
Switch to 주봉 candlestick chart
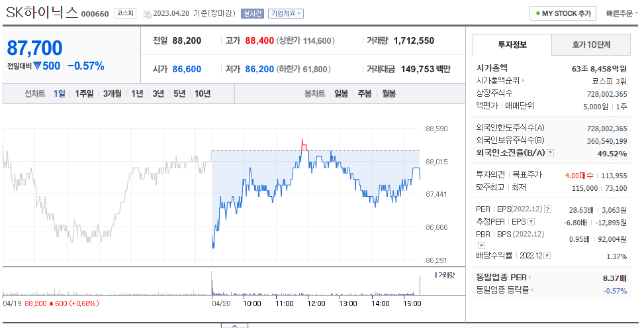pos(365,93)
